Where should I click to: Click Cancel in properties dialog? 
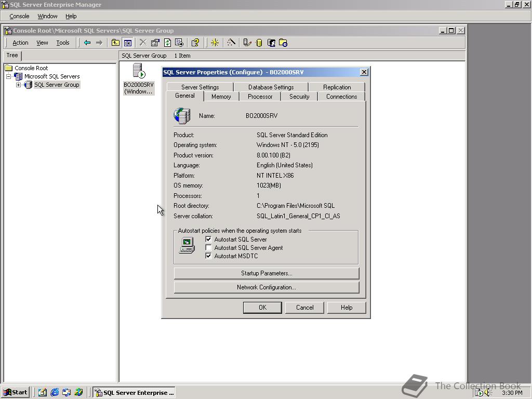pyautogui.click(x=304, y=308)
